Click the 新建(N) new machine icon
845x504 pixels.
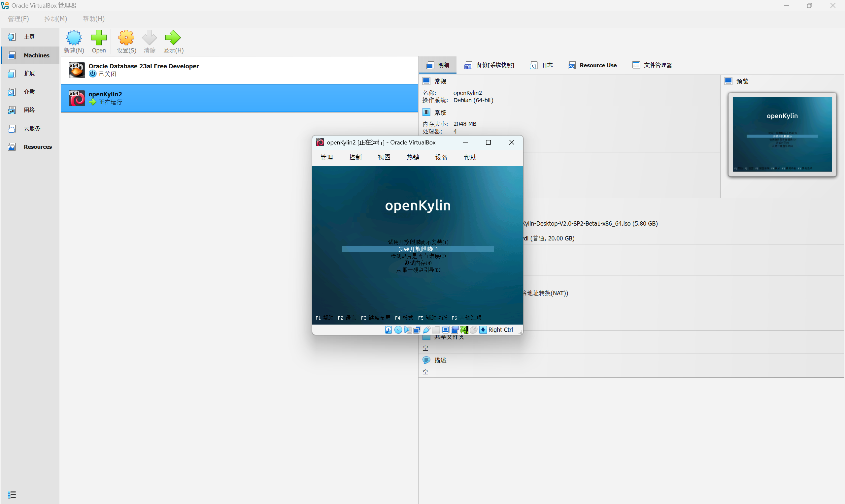[x=74, y=38]
